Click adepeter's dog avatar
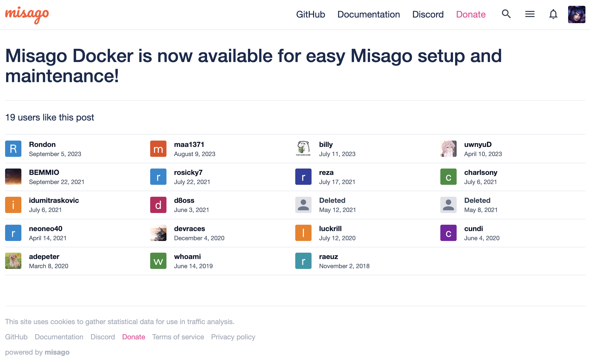Viewport: 590px width, 364px height. coord(13,261)
